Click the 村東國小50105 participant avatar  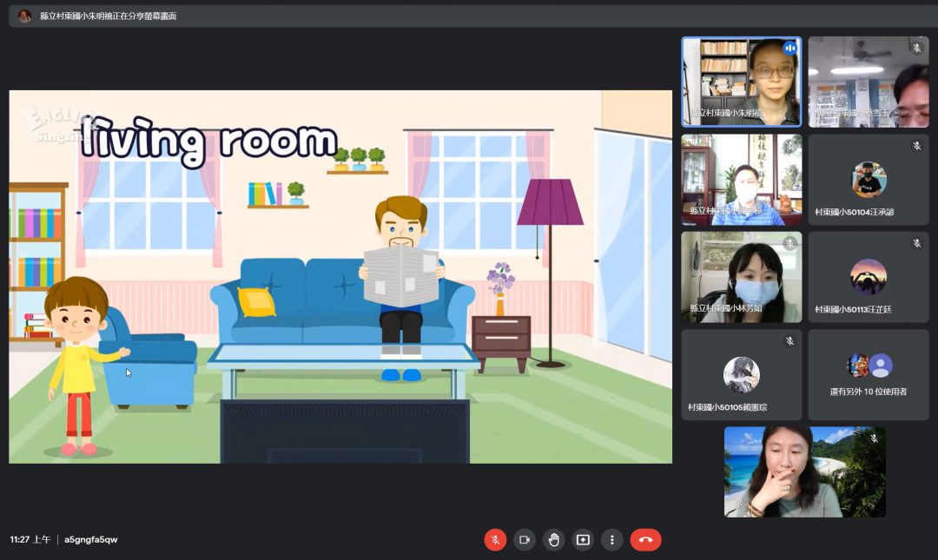click(742, 374)
